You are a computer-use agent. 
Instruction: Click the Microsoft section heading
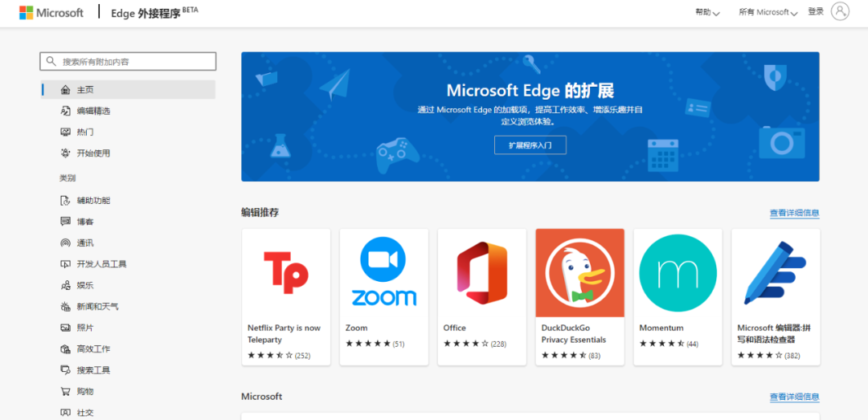261,396
